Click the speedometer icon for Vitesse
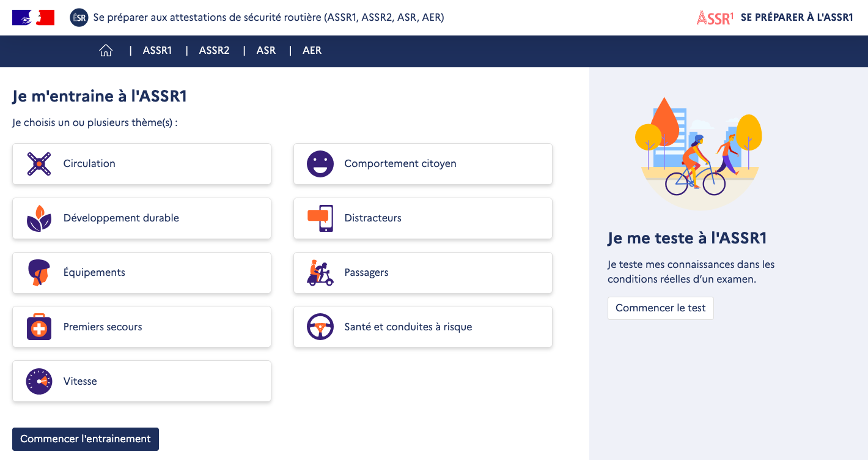Image resolution: width=868 pixels, height=460 pixels. (39, 382)
